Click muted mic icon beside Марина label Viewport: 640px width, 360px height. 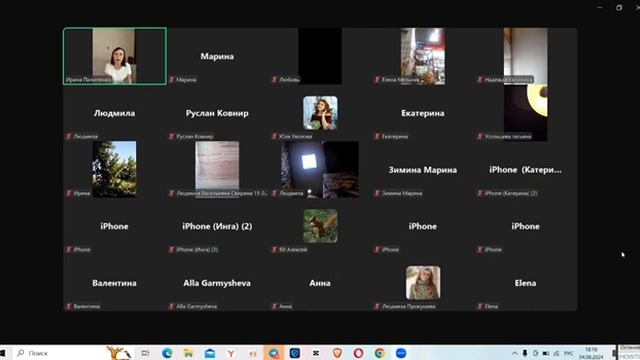point(171,80)
